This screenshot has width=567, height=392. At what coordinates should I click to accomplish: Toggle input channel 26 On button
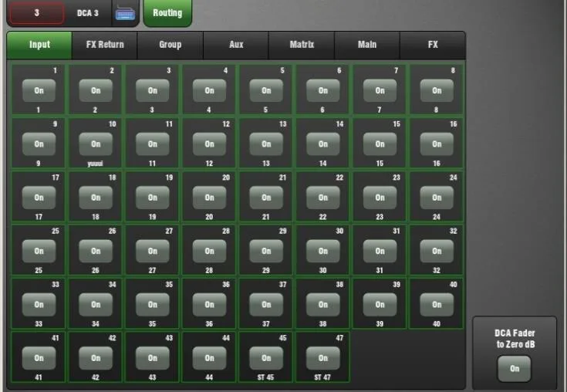pyautogui.click(x=96, y=251)
